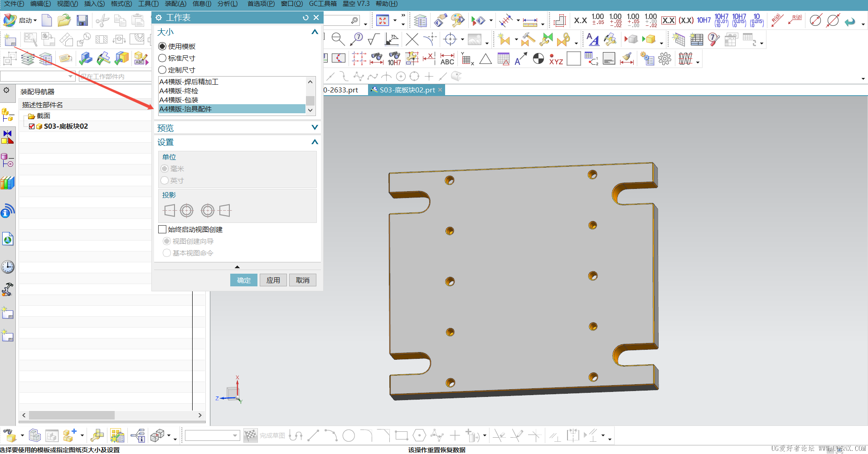This screenshot has height=454, width=868.
Task: Open the 帮助(H) menu
Action: 387,4
